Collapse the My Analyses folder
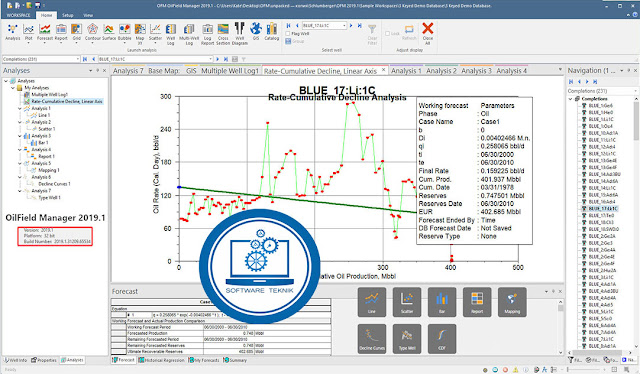 click(x=13, y=88)
